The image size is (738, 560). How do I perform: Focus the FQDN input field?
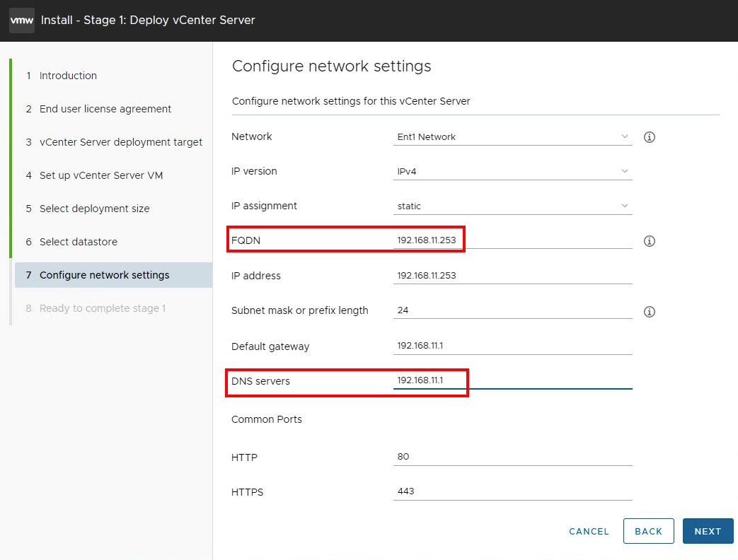click(x=512, y=240)
